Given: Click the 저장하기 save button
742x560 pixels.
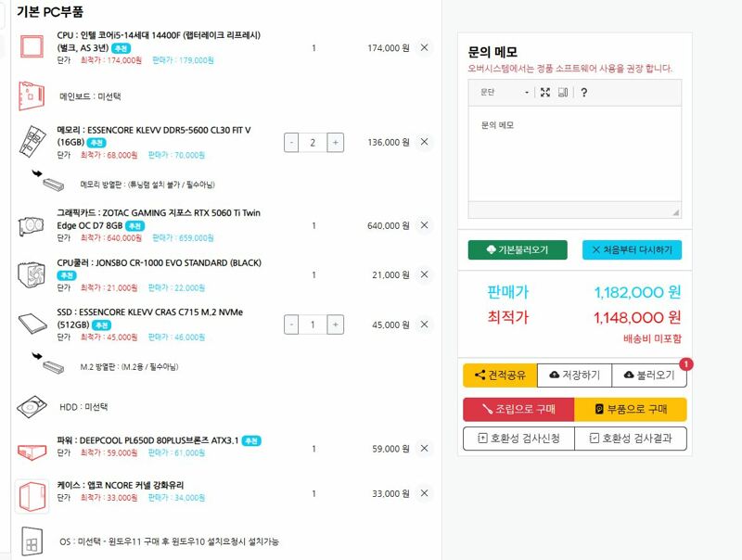Looking at the screenshot, I should pos(574,375).
